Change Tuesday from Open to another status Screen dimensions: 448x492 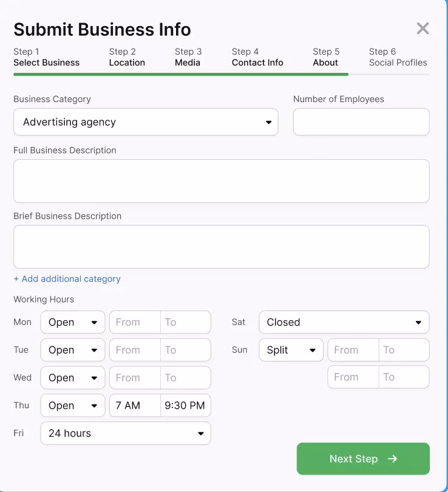[x=72, y=350]
